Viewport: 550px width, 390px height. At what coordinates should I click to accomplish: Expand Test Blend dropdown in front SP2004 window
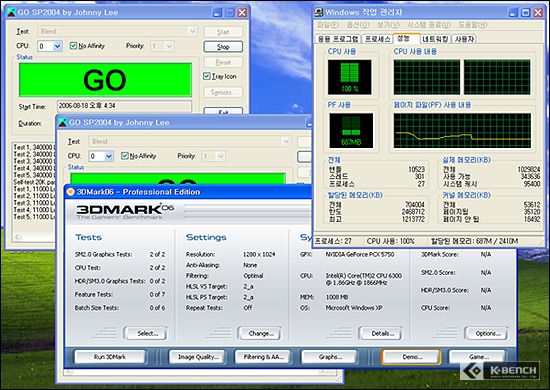(286, 141)
